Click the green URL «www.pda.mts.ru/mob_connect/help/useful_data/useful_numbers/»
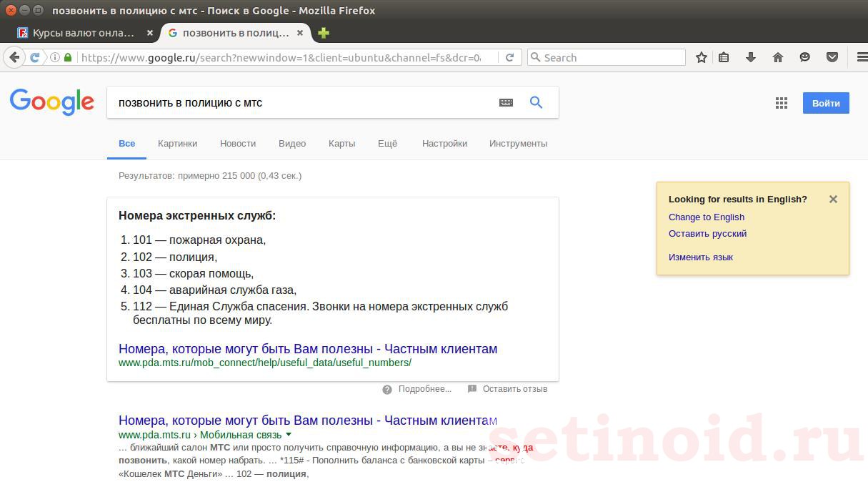Screen dimensions: 868x487 265,363
